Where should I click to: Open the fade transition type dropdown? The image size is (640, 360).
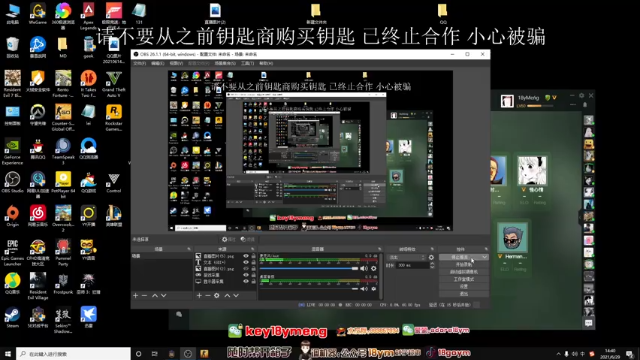(x=406, y=258)
